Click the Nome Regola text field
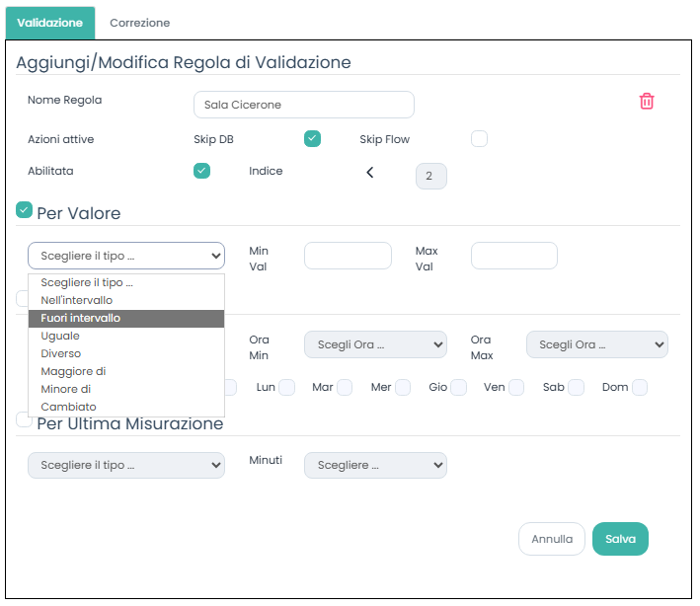The image size is (700, 606). [304, 105]
